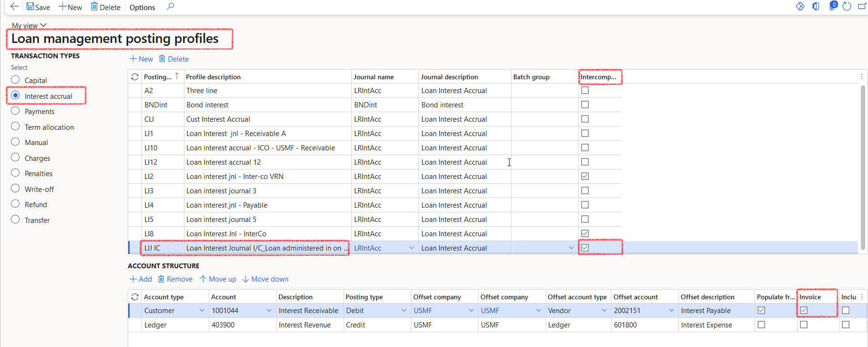Click the diamond Power Apps icon
Viewport: 868px width, 347px height.
tap(800, 6)
